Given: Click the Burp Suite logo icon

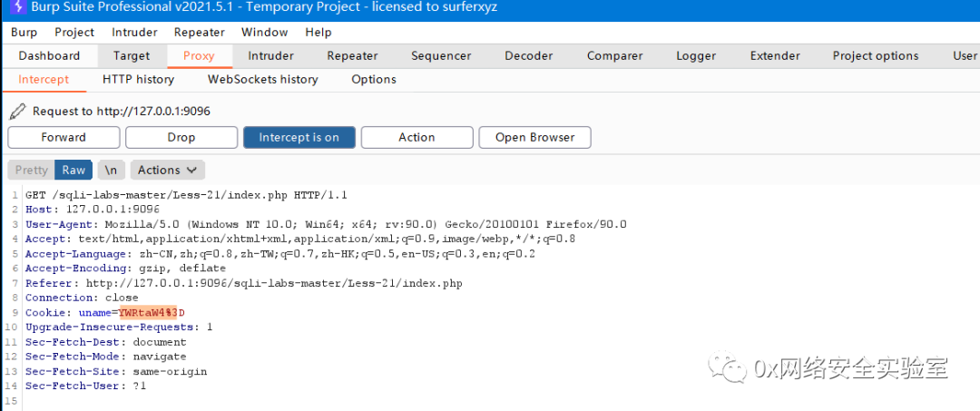Looking at the screenshot, I should (15, 8).
